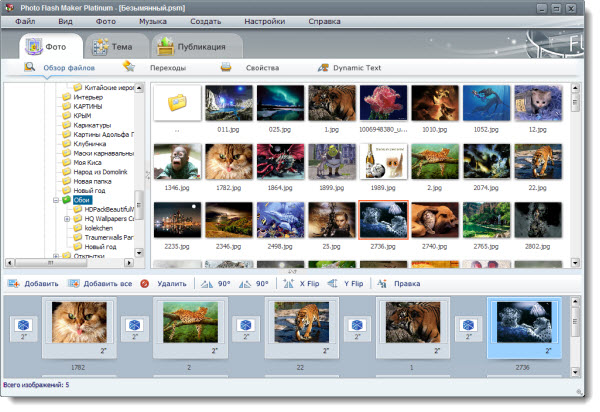Image resolution: width=600 pixels, height=412 pixels.
Task: Select the 1782.jpg cat thumbnail
Action: coord(228,160)
